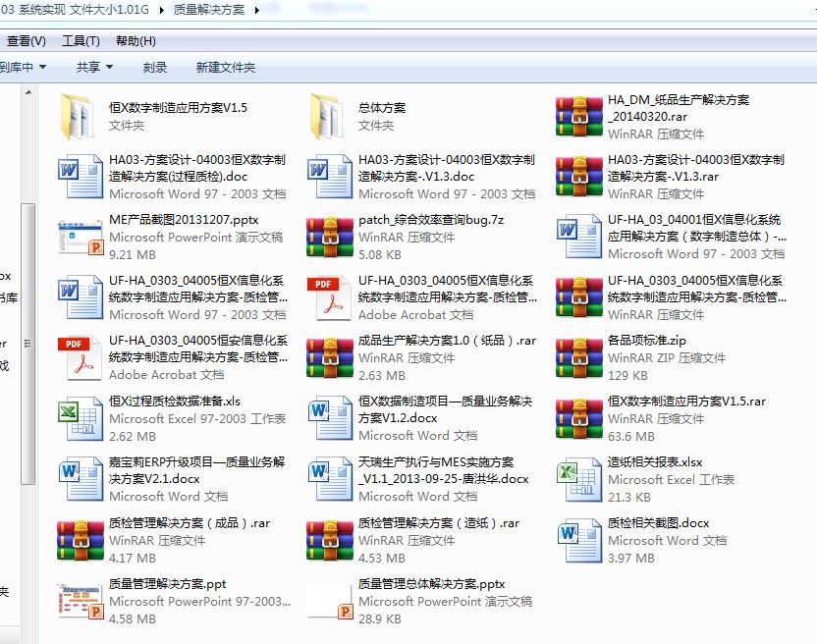Select 各品项标准.zip archive icon
The height and width of the screenshot is (644, 817).
pos(579,357)
